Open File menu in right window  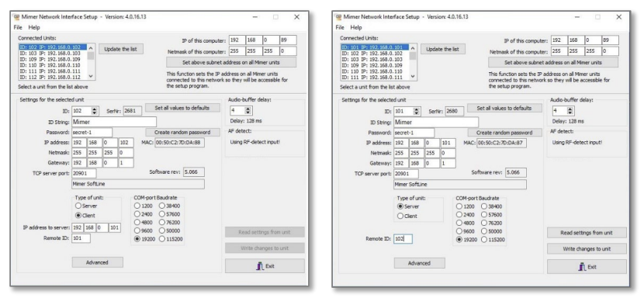(x=340, y=27)
